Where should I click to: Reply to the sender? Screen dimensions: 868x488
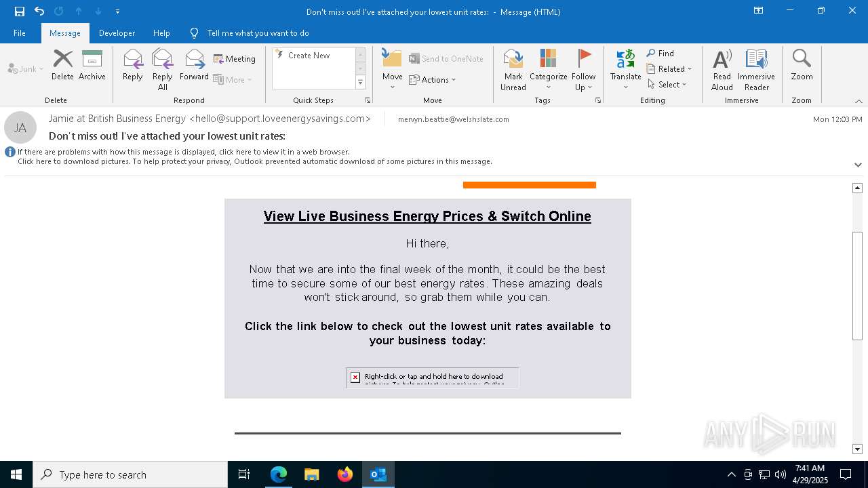[133, 65]
